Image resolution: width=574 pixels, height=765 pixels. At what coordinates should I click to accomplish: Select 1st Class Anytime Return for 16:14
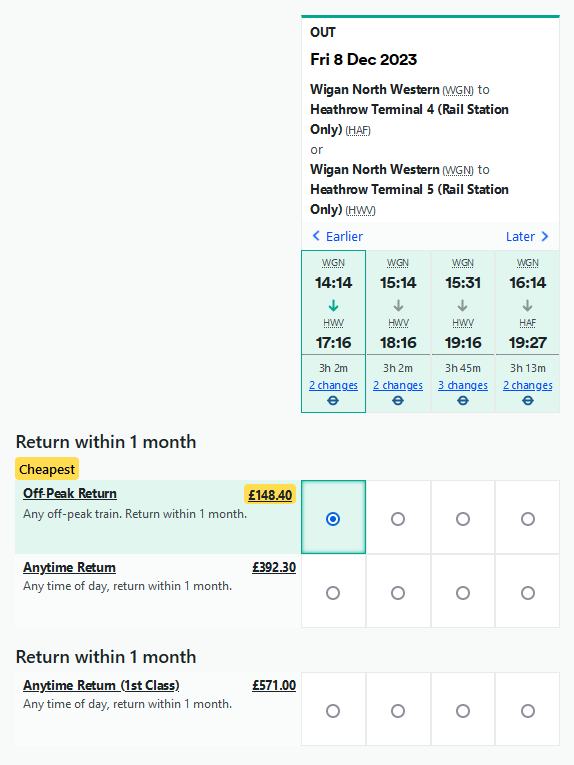528,711
